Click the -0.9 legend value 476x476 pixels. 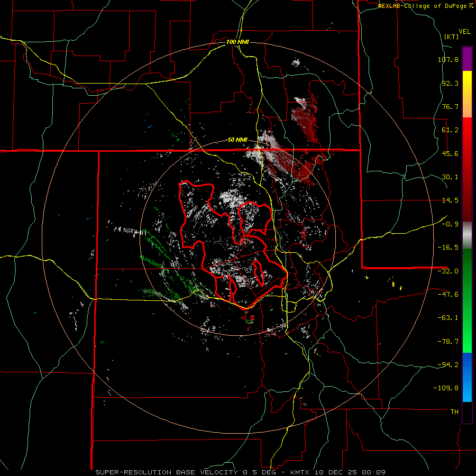(x=450, y=224)
